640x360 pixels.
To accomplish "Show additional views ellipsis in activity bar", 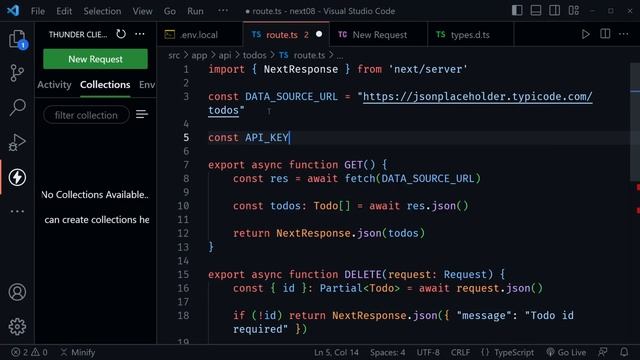I will click(x=17, y=211).
